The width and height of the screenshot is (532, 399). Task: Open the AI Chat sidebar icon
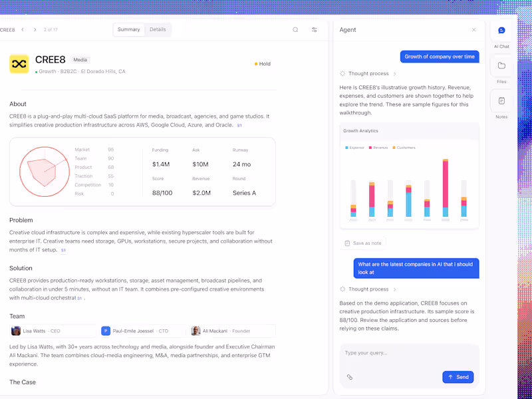(501, 31)
